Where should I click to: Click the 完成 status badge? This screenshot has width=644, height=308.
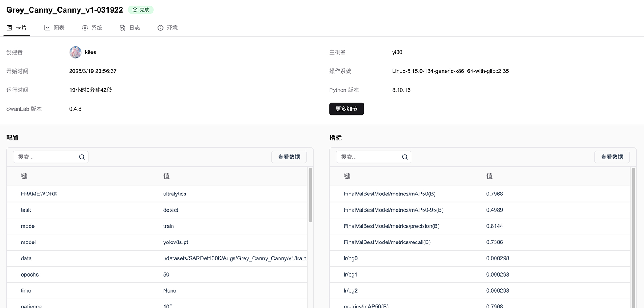(x=141, y=10)
